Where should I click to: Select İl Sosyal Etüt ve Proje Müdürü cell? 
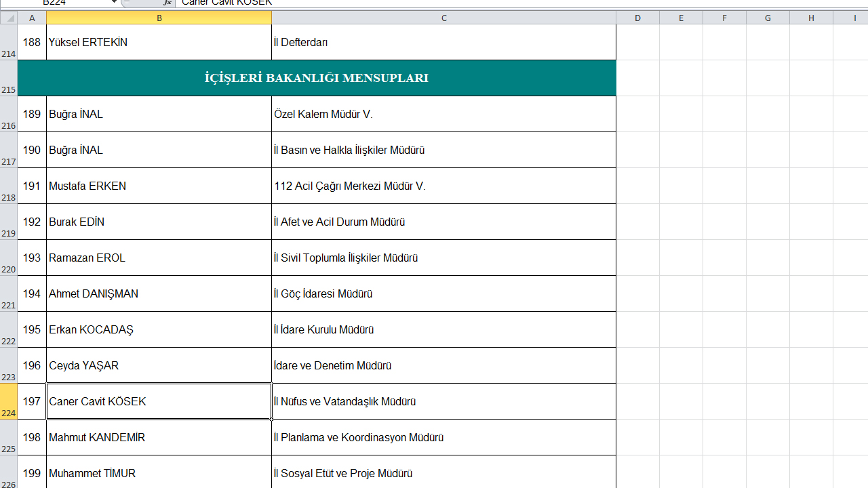[443, 472]
